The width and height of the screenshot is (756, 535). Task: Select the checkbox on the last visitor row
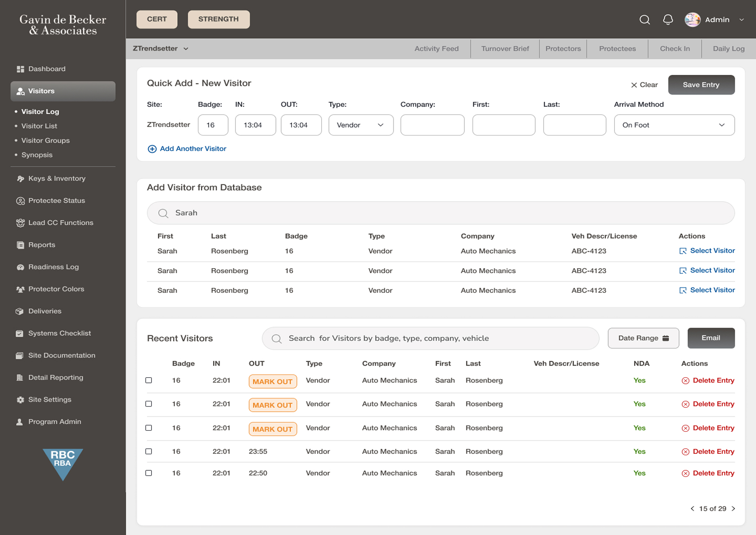click(149, 473)
